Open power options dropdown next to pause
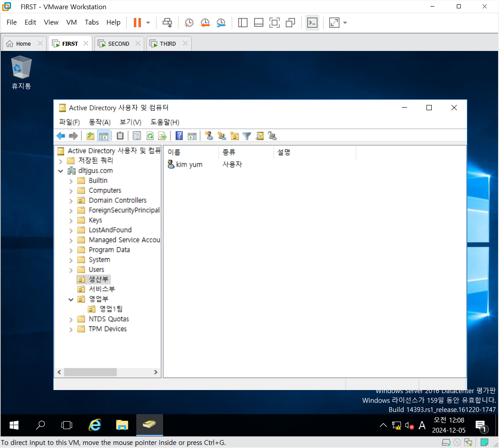 pyautogui.click(x=148, y=22)
